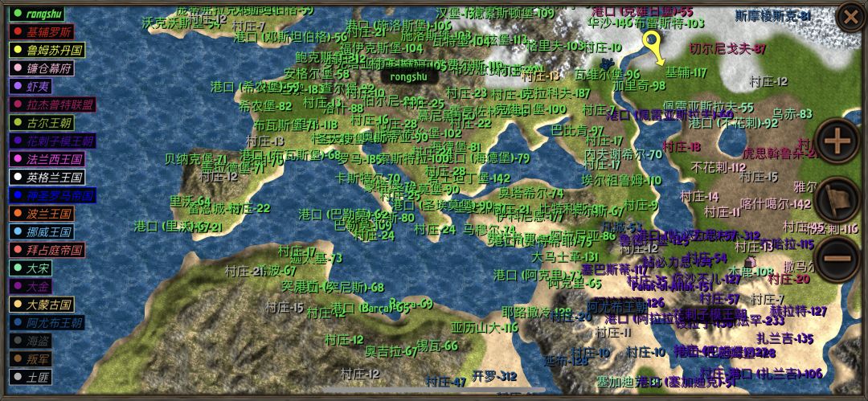Toggle the 大蒙古国 faction filter
The height and width of the screenshot is (401, 868).
click(42, 305)
